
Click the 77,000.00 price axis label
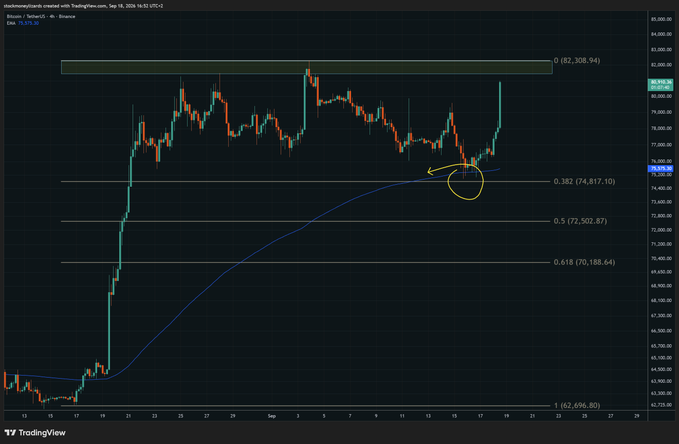[661, 145]
